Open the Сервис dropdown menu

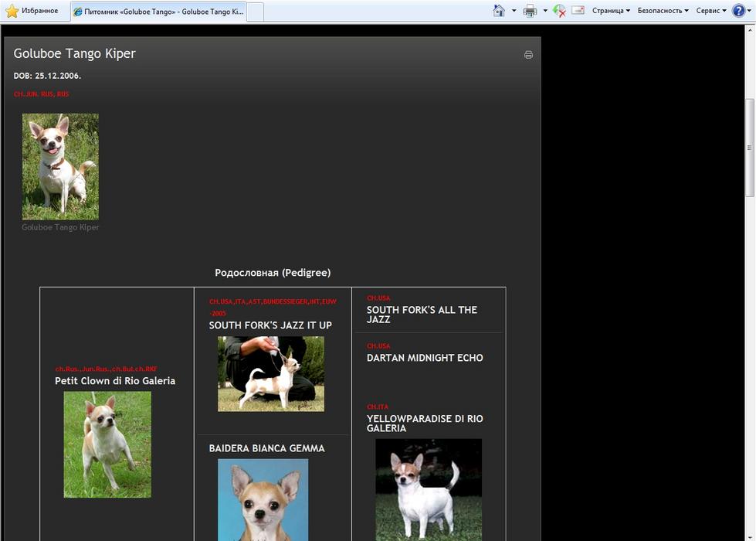coord(710,11)
